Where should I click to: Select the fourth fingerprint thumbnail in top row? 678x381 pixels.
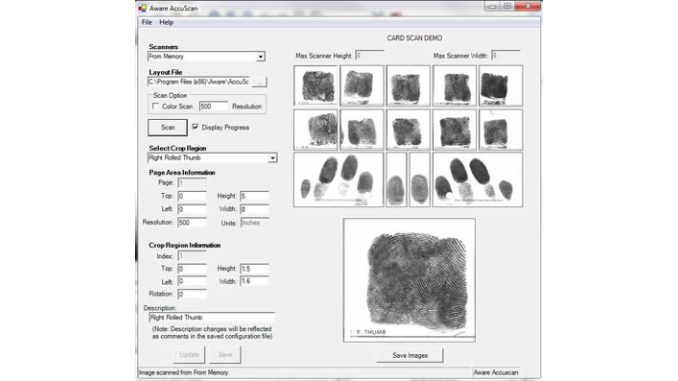click(454, 86)
